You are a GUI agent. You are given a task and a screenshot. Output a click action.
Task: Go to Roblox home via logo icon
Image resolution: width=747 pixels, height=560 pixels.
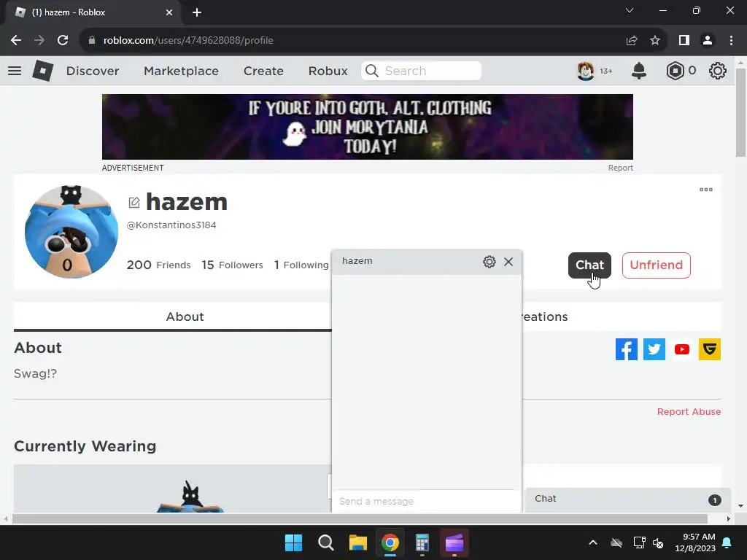43,71
